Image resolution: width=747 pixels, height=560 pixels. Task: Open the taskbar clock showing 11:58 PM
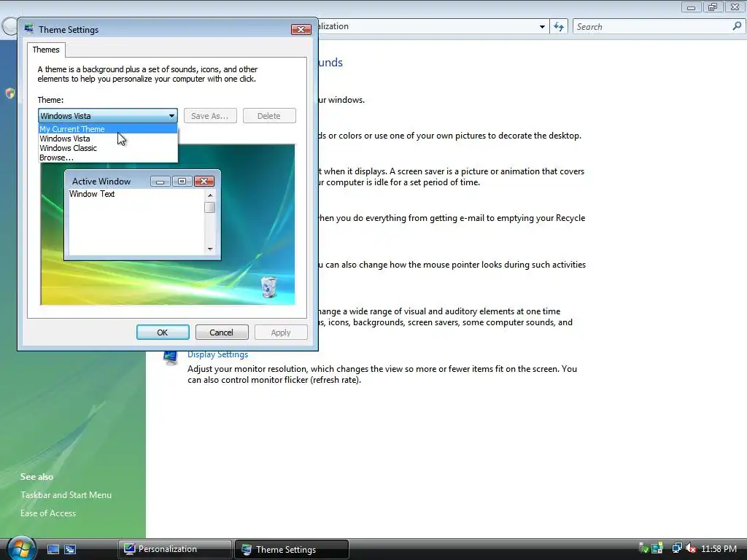point(719,549)
